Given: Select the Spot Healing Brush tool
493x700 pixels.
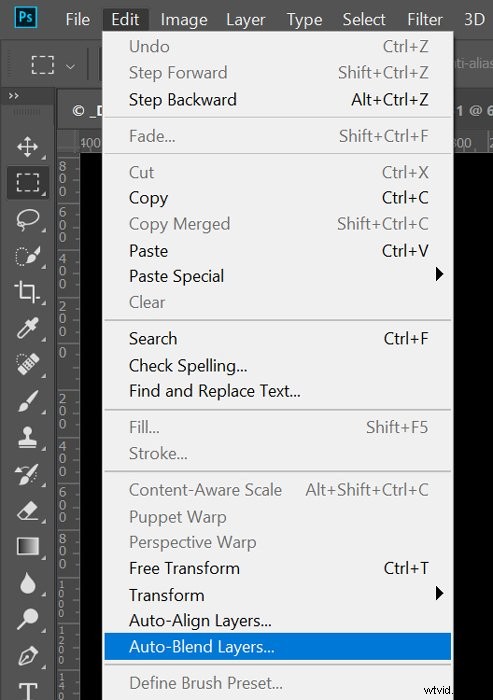Looking at the screenshot, I should click(x=28, y=364).
